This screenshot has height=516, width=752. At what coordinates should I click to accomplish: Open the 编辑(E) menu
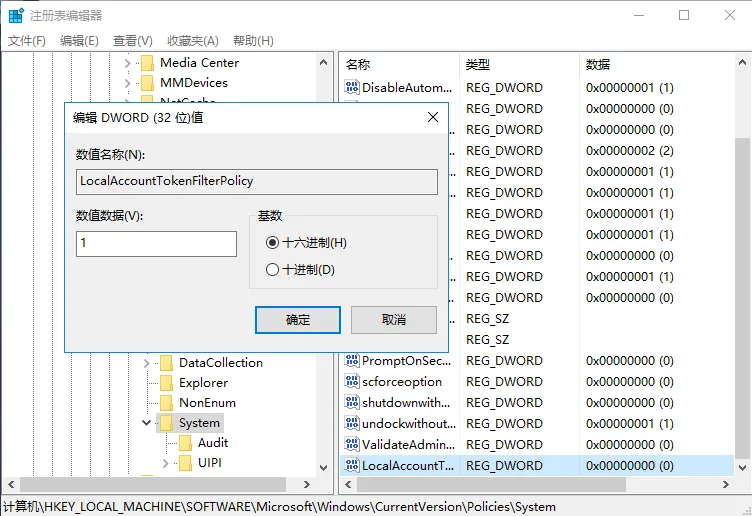click(79, 41)
